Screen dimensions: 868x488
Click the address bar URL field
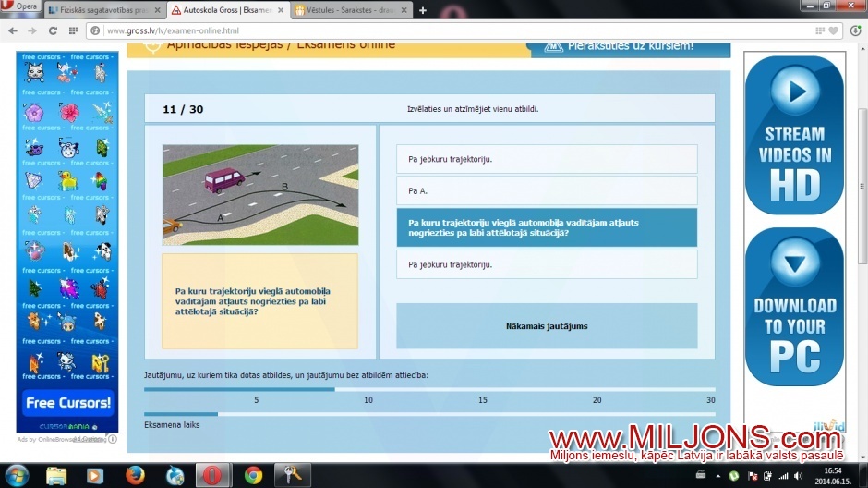click(452, 30)
